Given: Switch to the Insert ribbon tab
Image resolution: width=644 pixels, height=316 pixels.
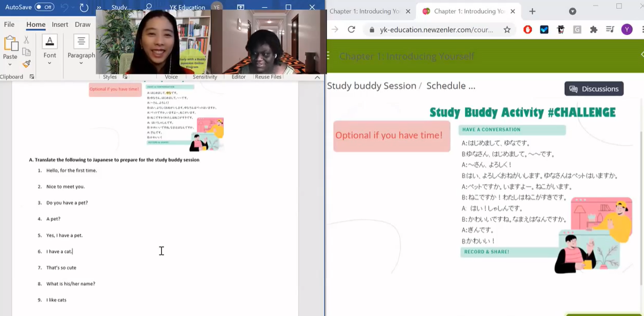Looking at the screenshot, I should (x=60, y=24).
